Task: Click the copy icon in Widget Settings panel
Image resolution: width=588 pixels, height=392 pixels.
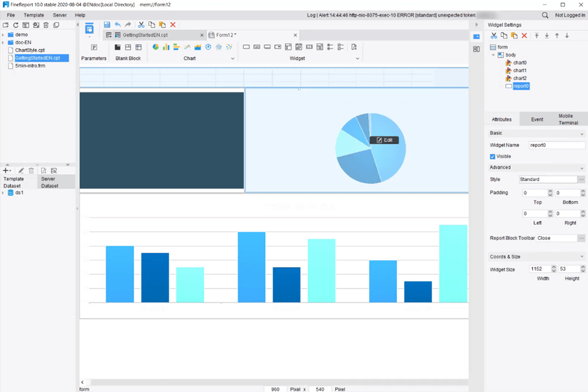Action: pos(504,36)
